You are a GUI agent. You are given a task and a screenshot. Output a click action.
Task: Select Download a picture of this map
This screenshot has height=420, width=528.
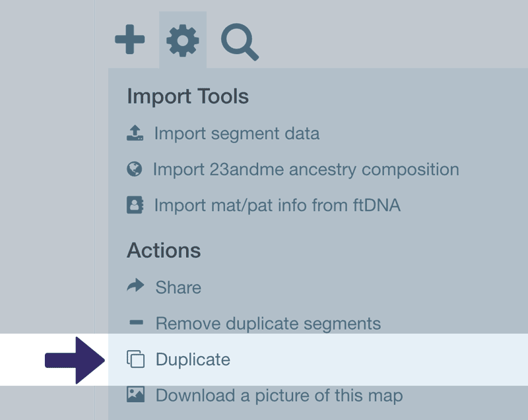[279, 396]
